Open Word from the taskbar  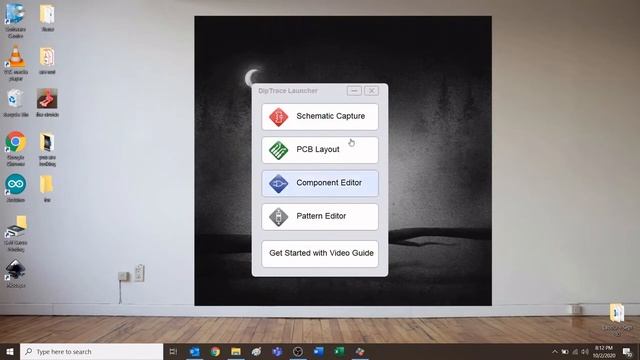[x=319, y=351]
